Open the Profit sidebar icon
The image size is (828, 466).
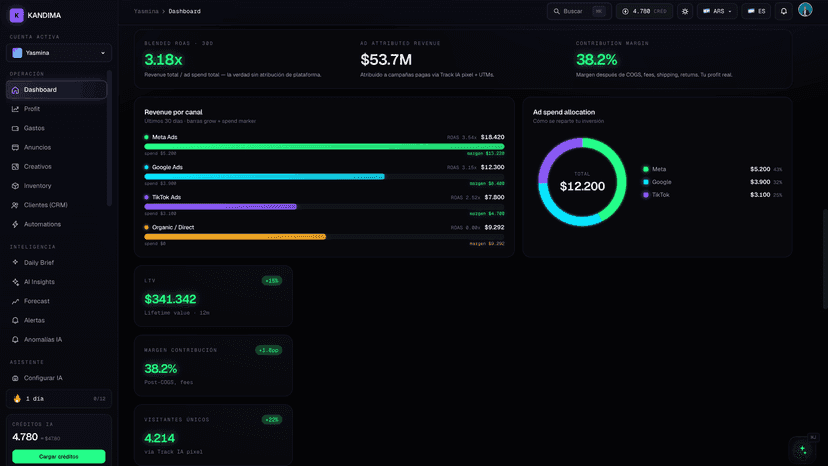15,109
